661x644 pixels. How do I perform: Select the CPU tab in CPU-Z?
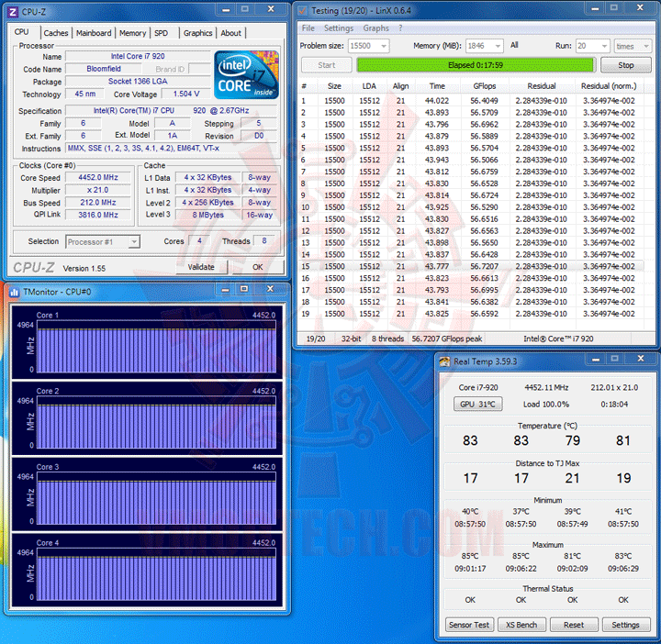point(21,32)
